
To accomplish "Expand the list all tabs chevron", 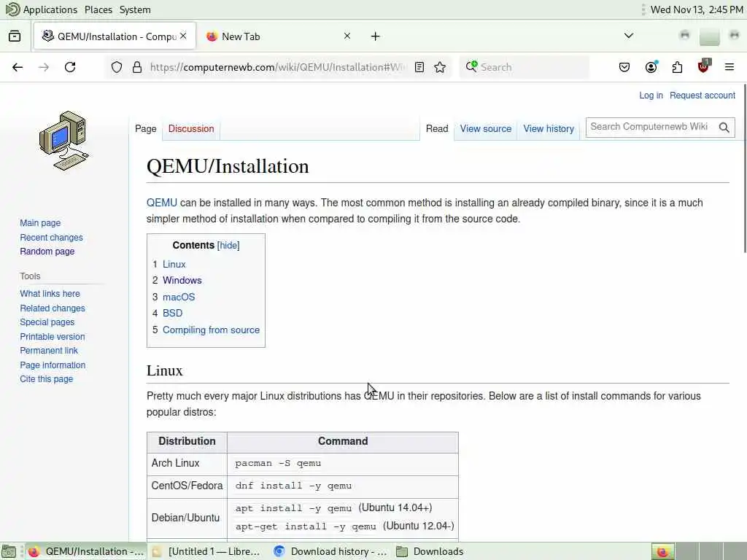I will pyautogui.click(x=629, y=36).
